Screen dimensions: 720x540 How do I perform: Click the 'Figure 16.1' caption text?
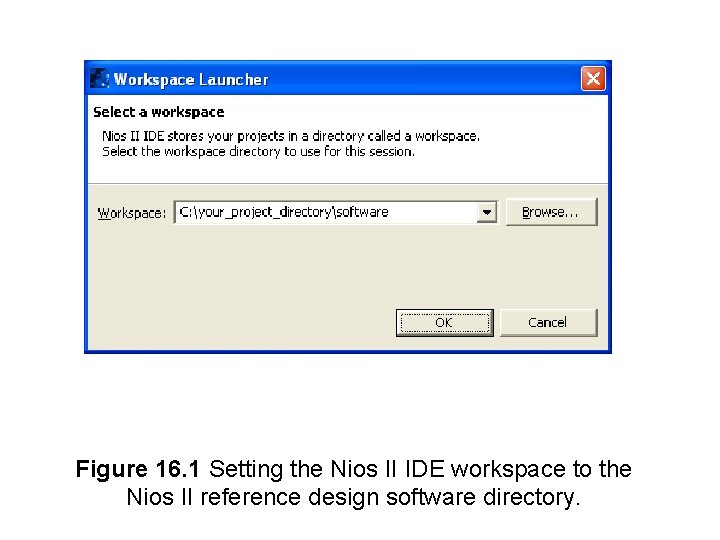pos(138,469)
